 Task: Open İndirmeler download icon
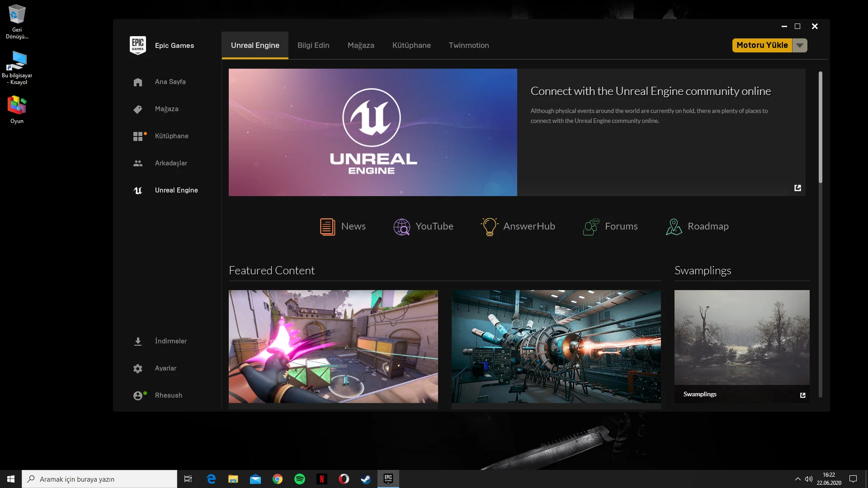(x=138, y=341)
